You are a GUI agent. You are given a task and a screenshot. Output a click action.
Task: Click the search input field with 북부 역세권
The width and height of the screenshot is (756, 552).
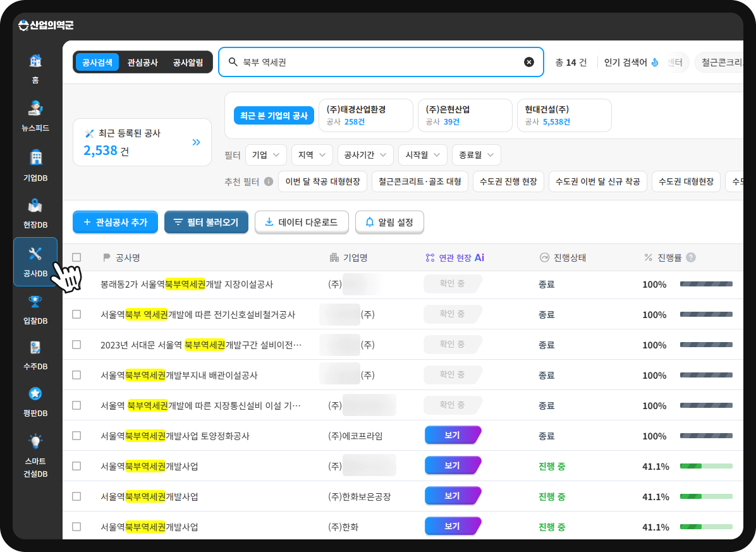click(x=381, y=62)
